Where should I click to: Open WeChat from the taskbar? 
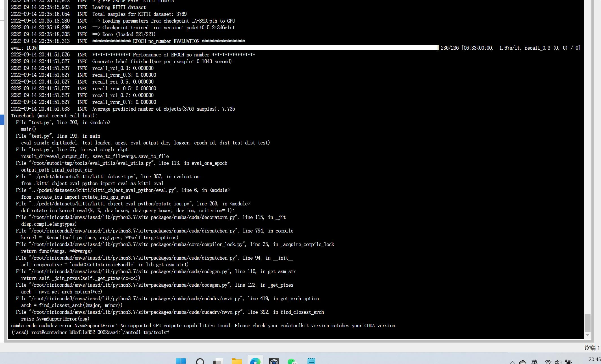(292, 361)
